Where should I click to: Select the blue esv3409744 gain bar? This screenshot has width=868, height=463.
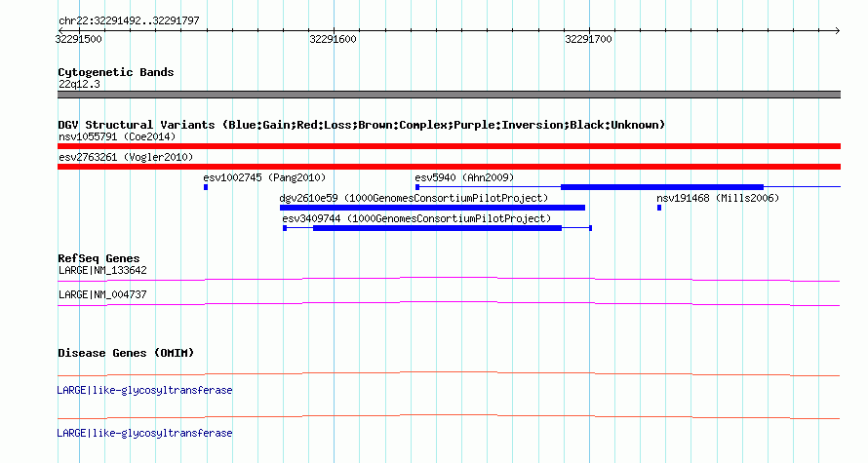(x=437, y=228)
